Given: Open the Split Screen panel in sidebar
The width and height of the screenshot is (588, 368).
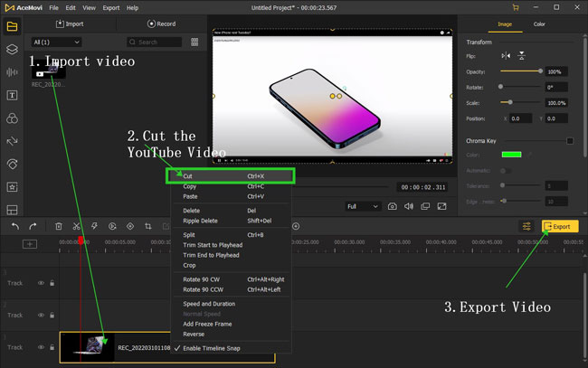Looking at the screenshot, I should pyautogui.click(x=12, y=210).
